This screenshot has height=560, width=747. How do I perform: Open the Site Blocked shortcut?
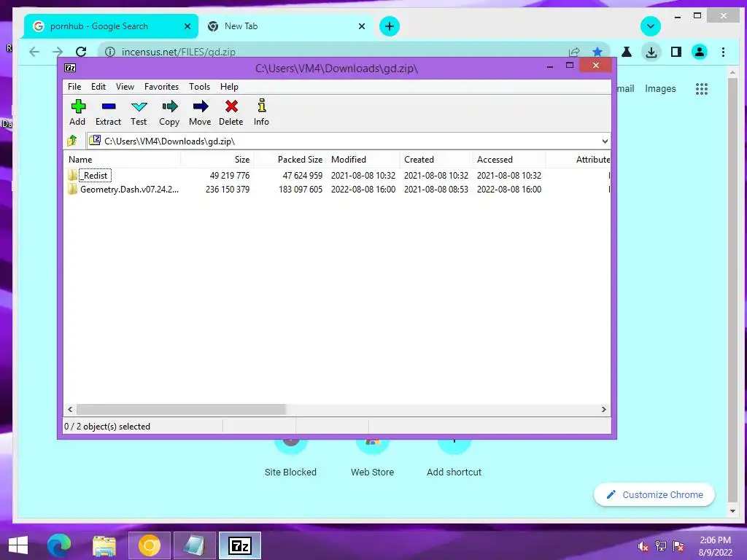290,457
